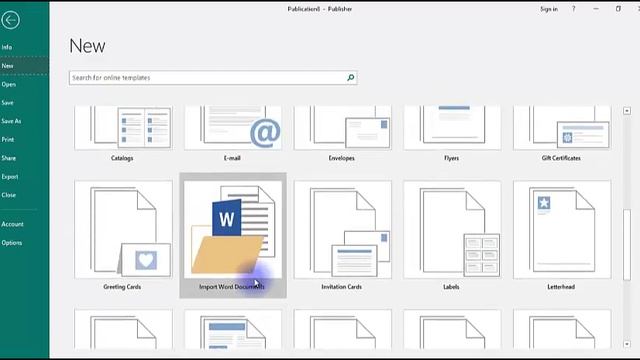
Task: Click the Letterhead label text
Action: tap(561, 287)
